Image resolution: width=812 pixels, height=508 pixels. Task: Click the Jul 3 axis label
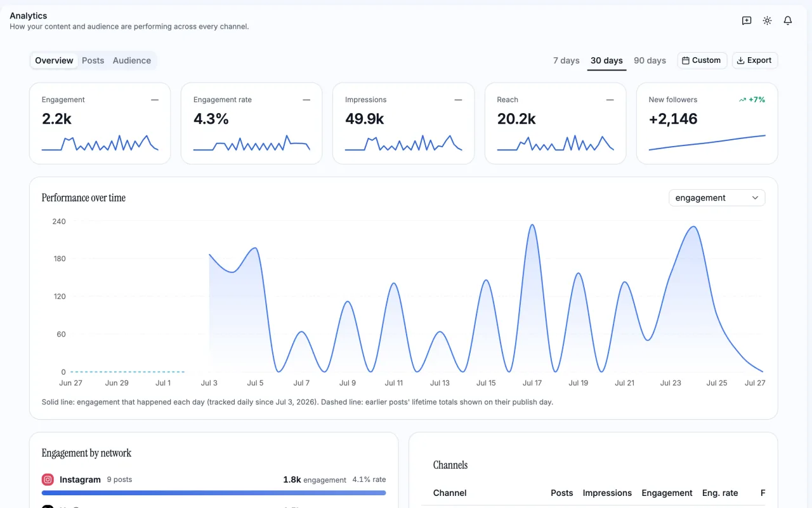point(209,383)
